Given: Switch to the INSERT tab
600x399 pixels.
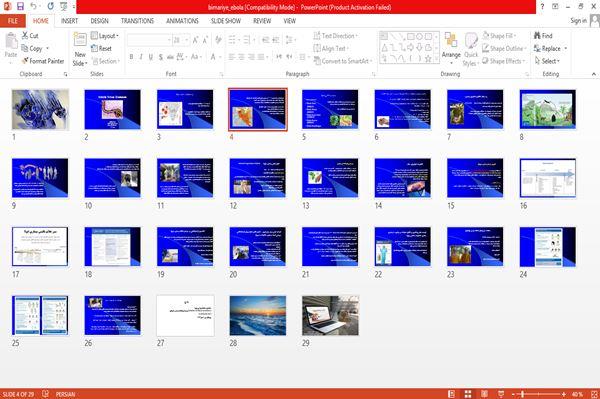Looking at the screenshot, I should click(x=69, y=21).
